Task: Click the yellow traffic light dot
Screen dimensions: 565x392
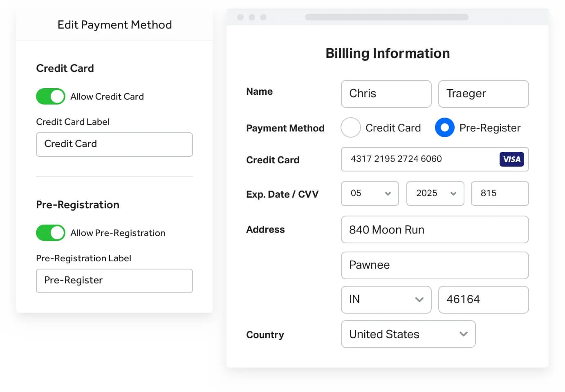Action: tap(252, 17)
